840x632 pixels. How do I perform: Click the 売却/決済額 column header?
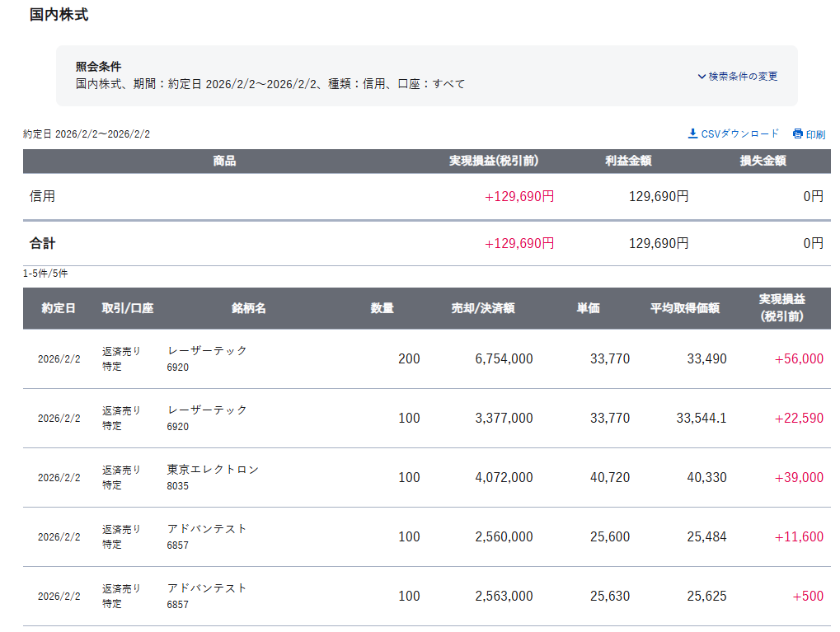(x=483, y=308)
